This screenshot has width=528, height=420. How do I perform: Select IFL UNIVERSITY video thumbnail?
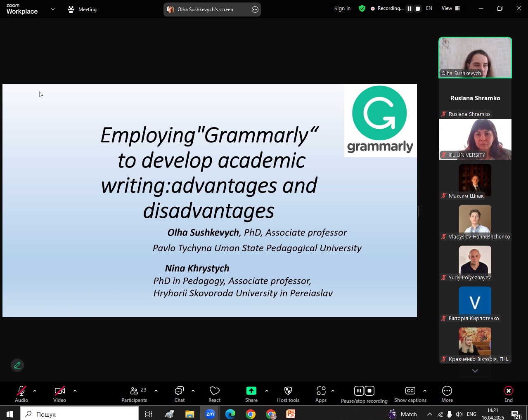(475, 139)
